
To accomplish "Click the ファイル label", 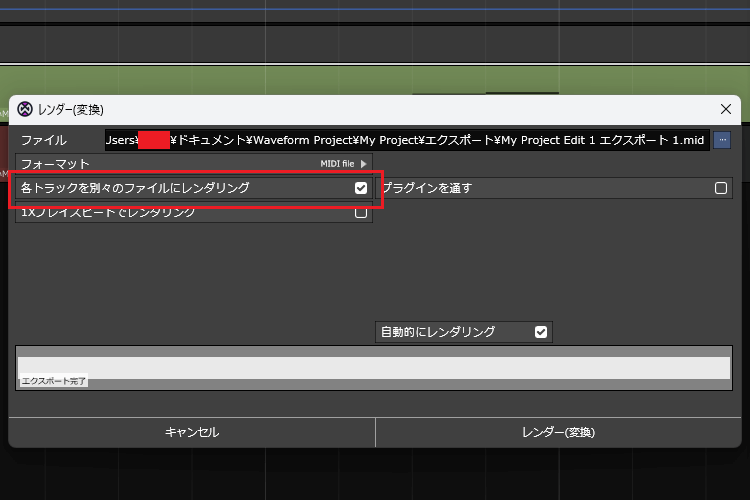I will click(44, 140).
